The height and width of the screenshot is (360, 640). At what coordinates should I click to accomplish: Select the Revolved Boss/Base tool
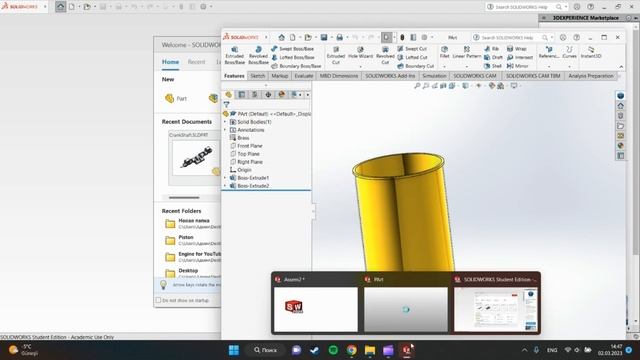coord(258,56)
